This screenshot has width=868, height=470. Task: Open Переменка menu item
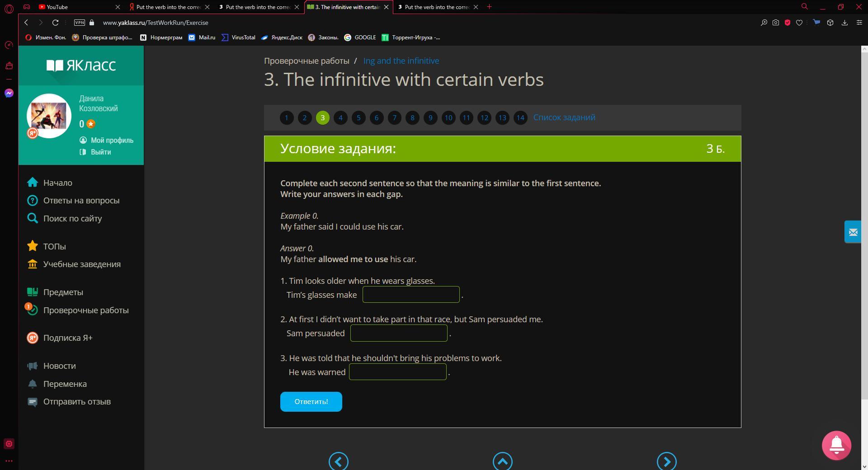[57, 384]
